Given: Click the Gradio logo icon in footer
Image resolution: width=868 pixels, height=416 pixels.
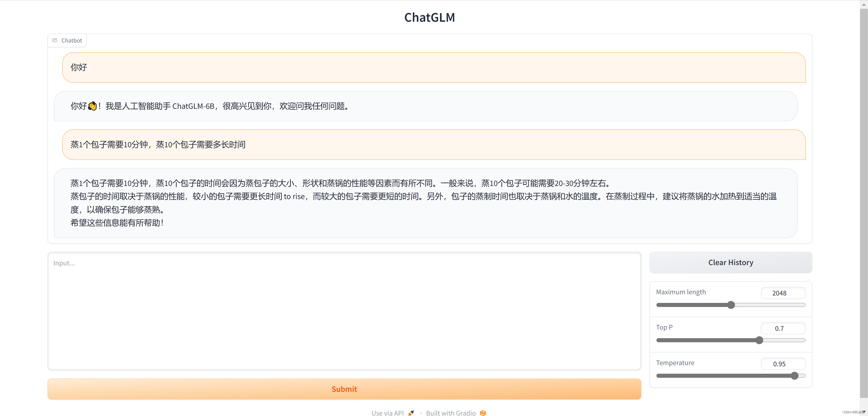Looking at the screenshot, I should tap(483, 413).
